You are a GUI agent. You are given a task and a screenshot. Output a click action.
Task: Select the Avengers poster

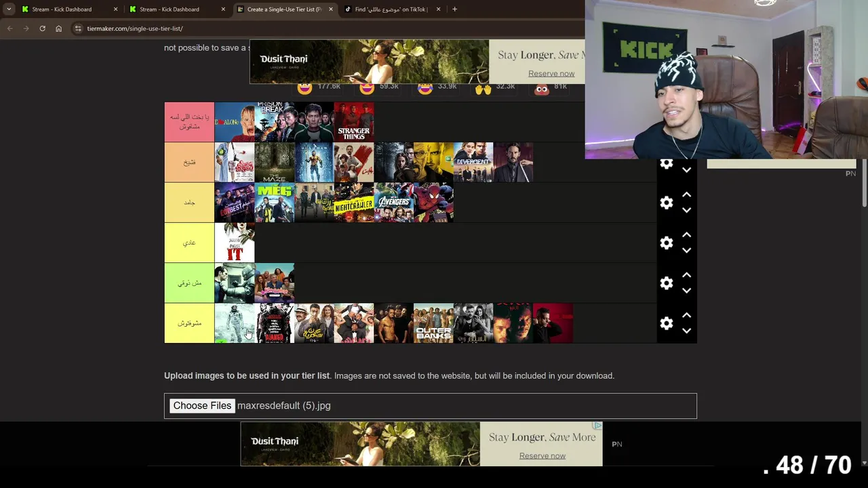tap(393, 203)
